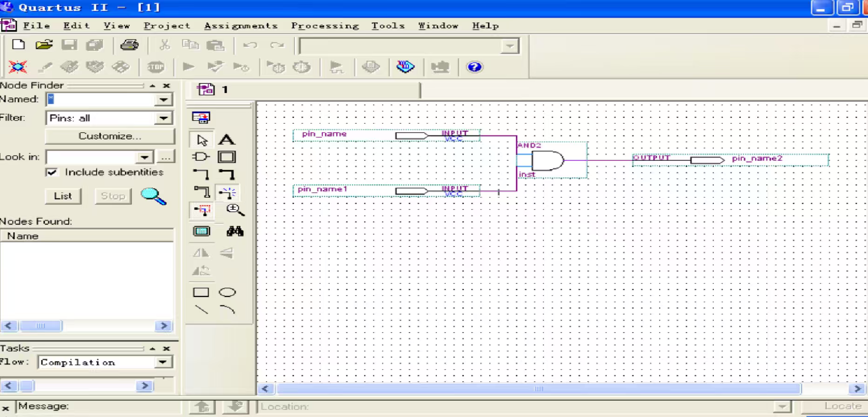Click the Look in browse '...' button
Viewport: 868px width, 417px height.
[x=165, y=157]
